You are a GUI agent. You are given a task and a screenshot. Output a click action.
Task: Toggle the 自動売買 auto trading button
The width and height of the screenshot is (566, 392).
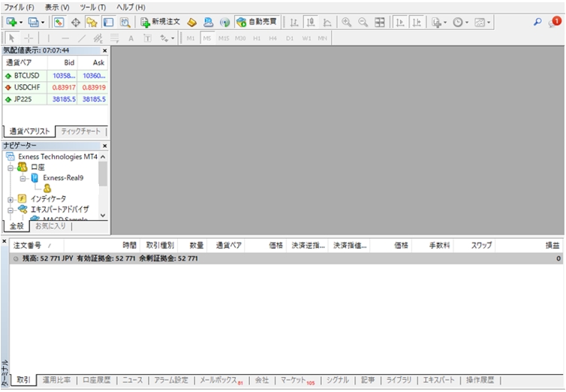[256, 23]
